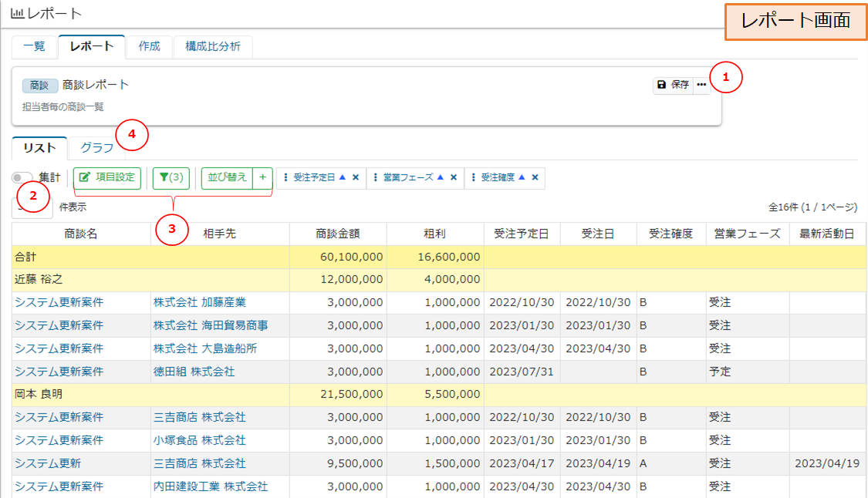Viewport: 868px width, 498px height.
Task: Open the three-dots more options menu
Action: 701,85
